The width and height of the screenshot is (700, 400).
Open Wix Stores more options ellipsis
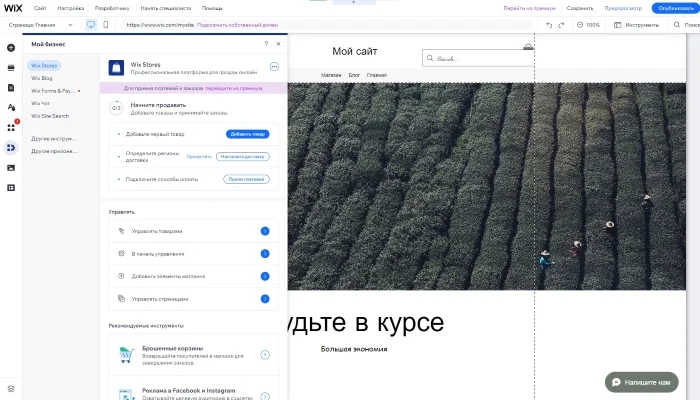point(274,67)
